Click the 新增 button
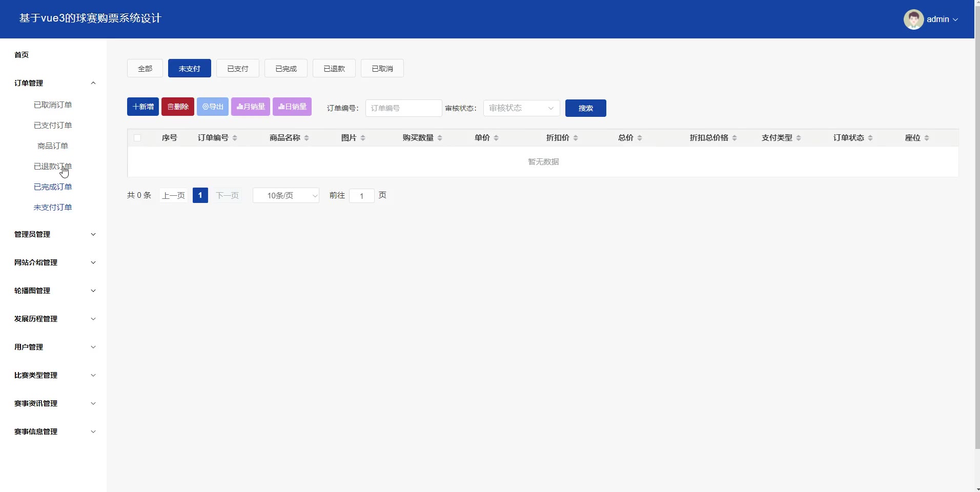Viewport: 980px width, 492px height. 143,107
